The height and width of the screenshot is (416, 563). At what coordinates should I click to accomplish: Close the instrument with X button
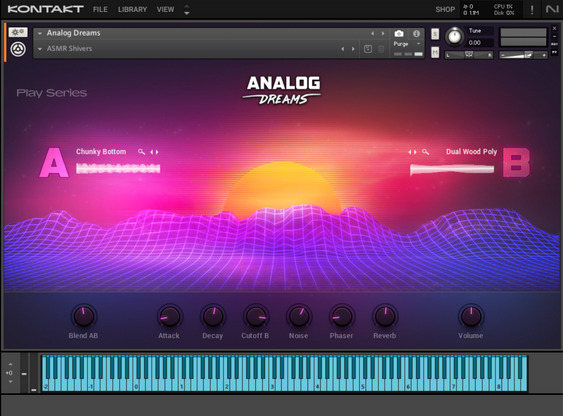(x=554, y=28)
